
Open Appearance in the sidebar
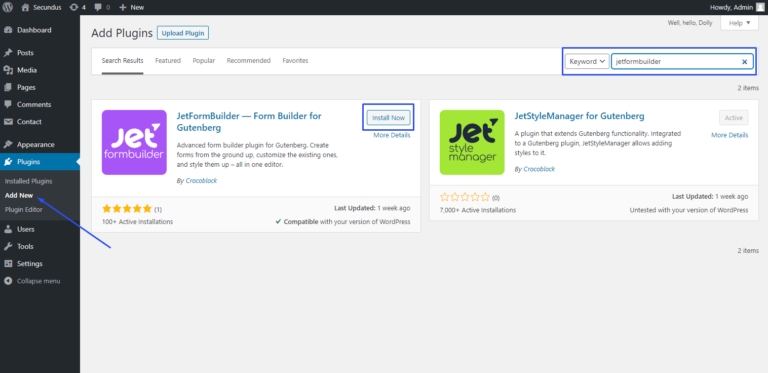(x=35, y=144)
